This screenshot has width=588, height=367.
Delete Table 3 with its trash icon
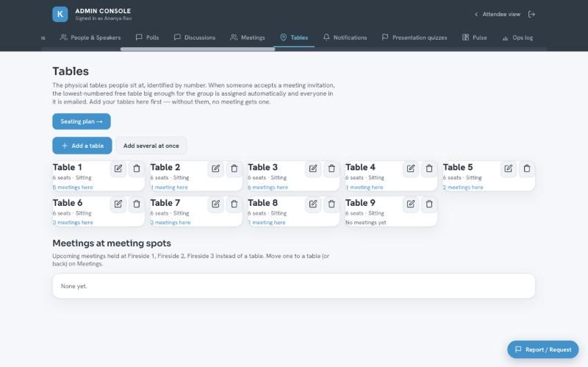331,168
